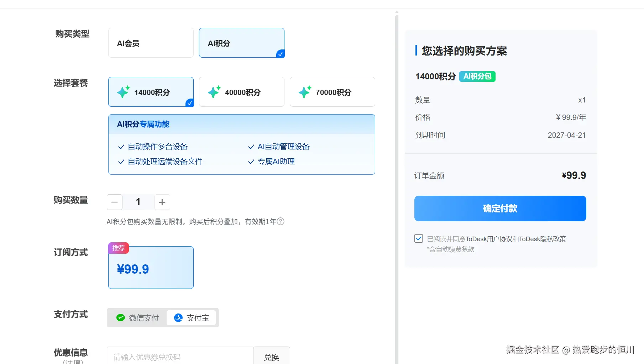Choose the 14000积分 package
Image resolution: width=644 pixels, height=364 pixels.
[151, 92]
